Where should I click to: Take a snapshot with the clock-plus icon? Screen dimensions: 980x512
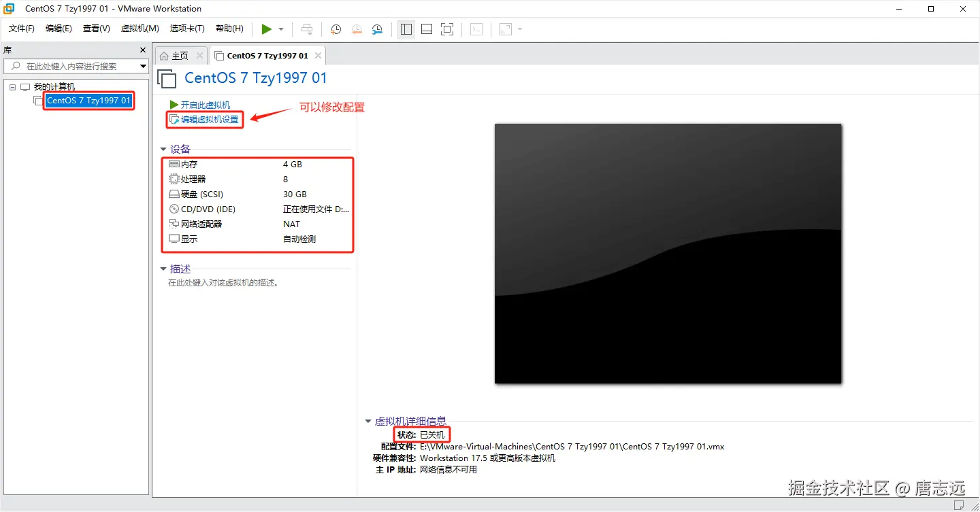click(336, 29)
